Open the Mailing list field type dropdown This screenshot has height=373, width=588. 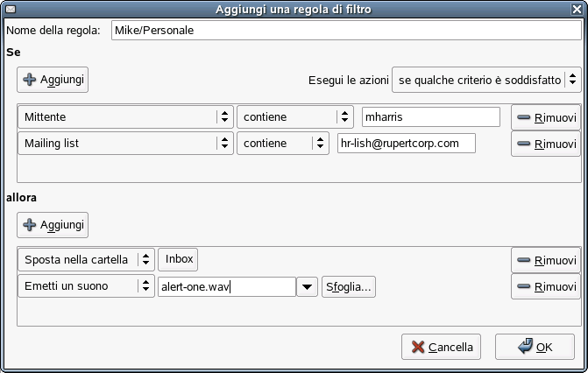(124, 144)
